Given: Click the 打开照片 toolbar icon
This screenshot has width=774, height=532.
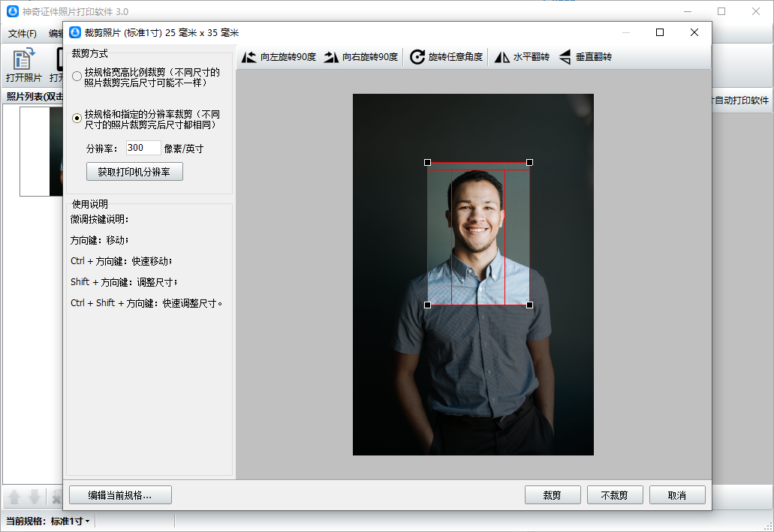Looking at the screenshot, I should coord(24,59).
